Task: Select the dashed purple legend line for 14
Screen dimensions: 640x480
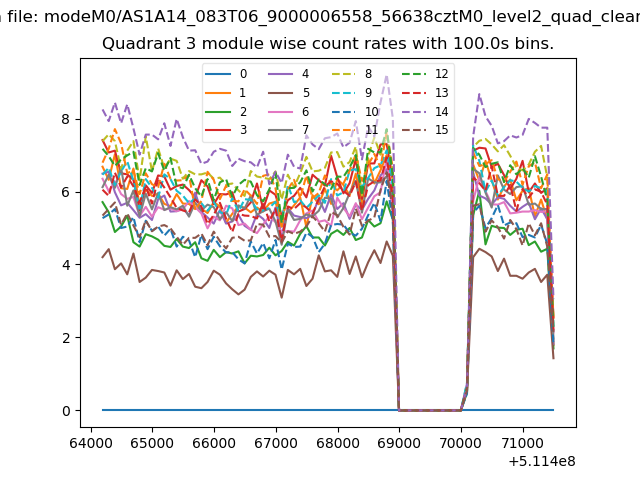Action: coord(409,111)
